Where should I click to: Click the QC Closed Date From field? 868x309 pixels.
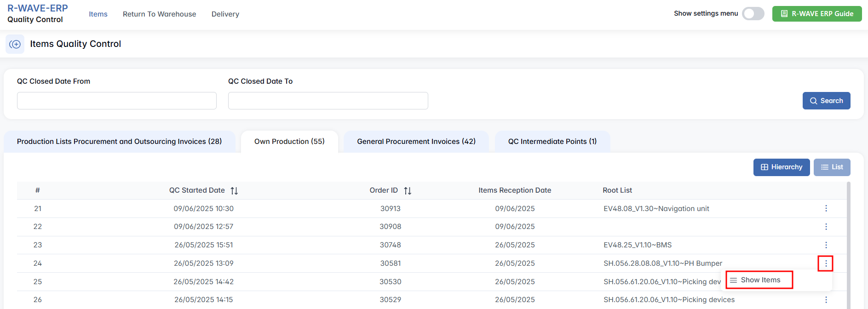(117, 101)
